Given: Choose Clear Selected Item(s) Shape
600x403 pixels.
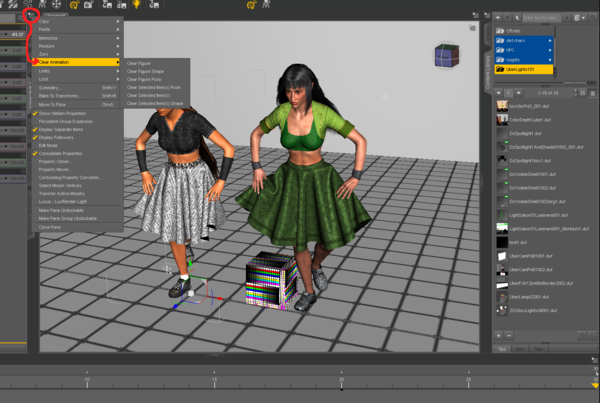Looking at the screenshot, I should [x=155, y=103].
